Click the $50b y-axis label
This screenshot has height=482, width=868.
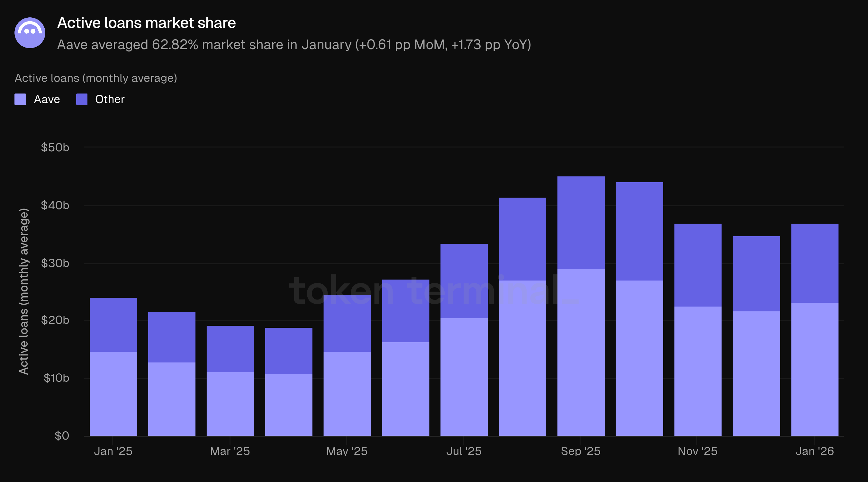55,147
